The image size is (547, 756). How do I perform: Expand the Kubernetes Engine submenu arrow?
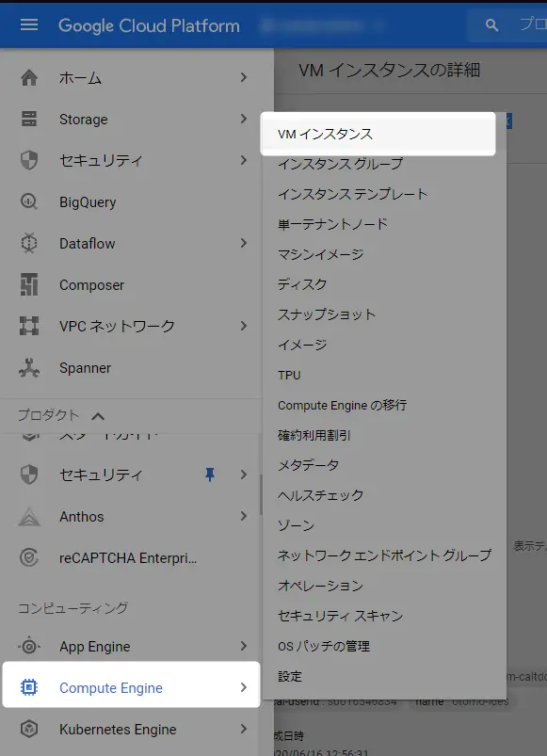pyautogui.click(x=244, y=729)
